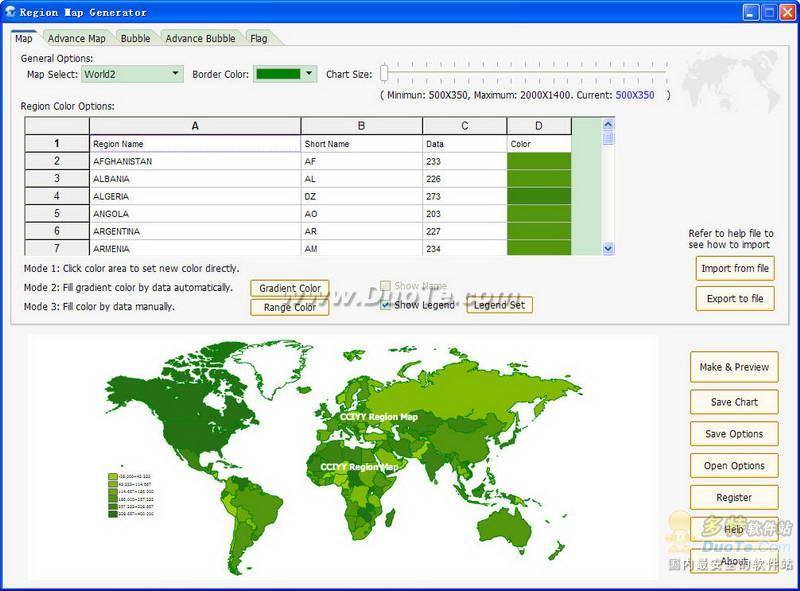Open Legend Set options
This screenshot has width=800, height=591.
click(x=499, y=305)
